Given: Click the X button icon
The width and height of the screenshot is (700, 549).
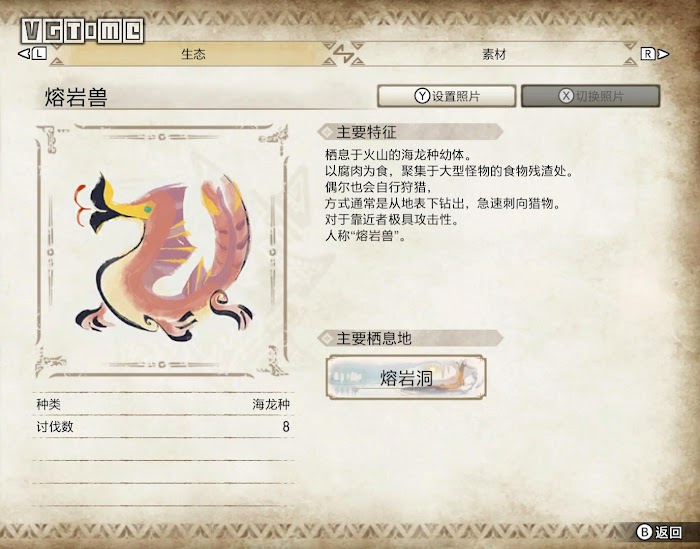Looking at the screenshot, I should tap(566, 96).
